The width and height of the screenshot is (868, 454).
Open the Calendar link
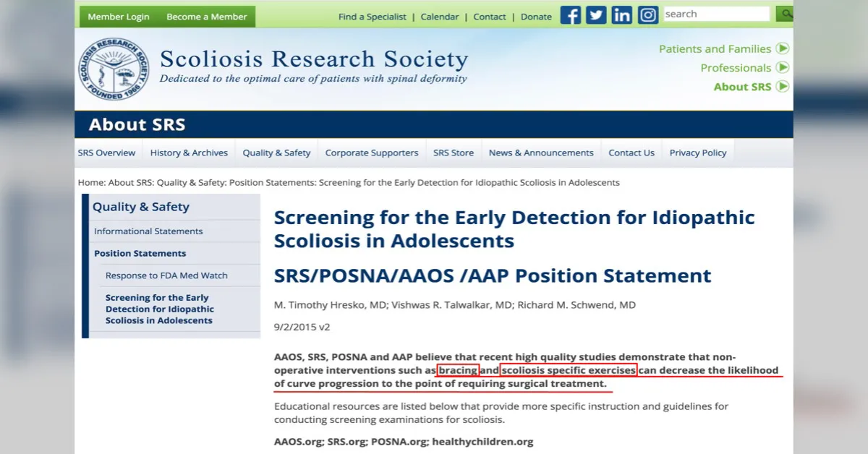440,17
